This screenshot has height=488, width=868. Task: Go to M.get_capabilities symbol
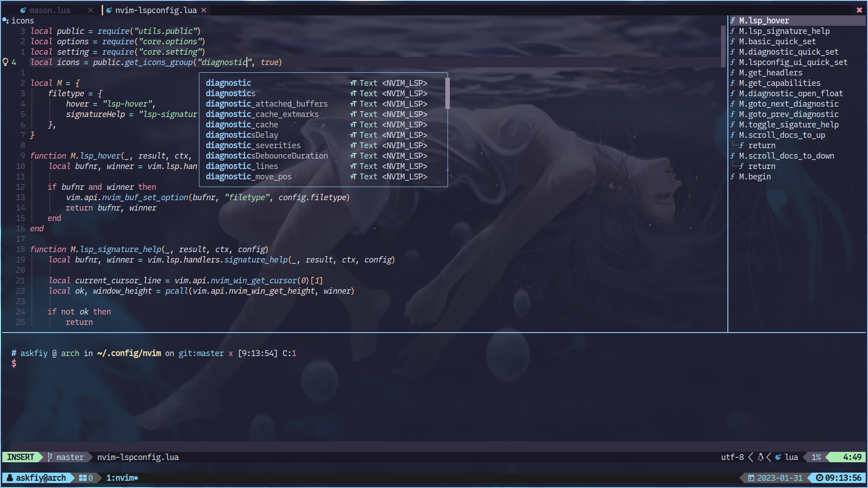coord(779,83)
